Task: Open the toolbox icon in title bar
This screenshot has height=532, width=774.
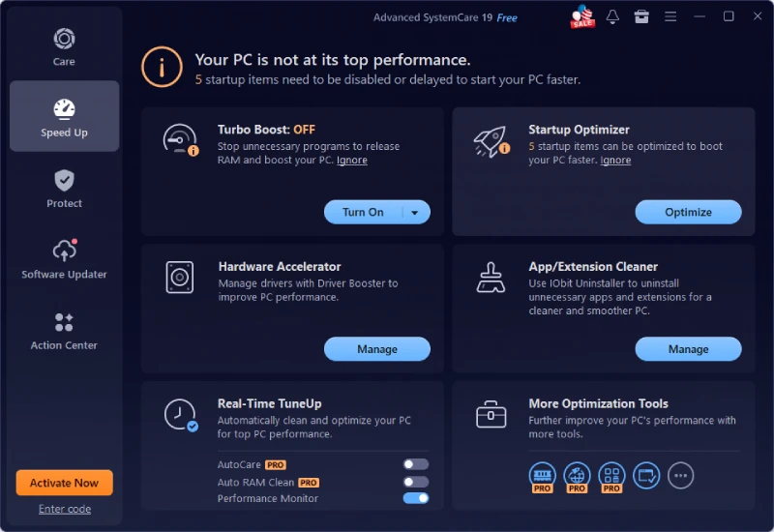Action: 641,16
